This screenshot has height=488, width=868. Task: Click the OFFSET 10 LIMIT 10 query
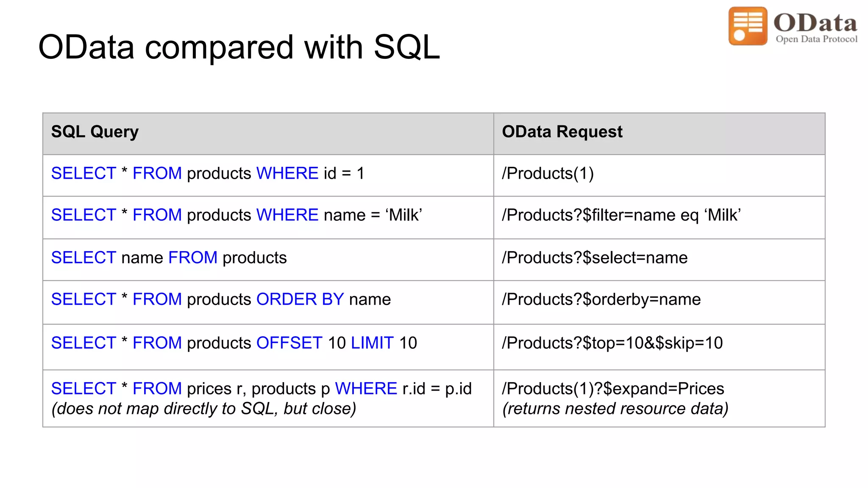tap(234, 343)
